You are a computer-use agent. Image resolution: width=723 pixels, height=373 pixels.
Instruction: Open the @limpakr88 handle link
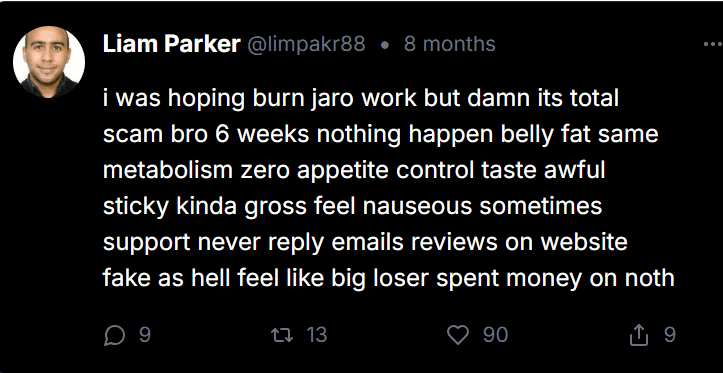307,45
